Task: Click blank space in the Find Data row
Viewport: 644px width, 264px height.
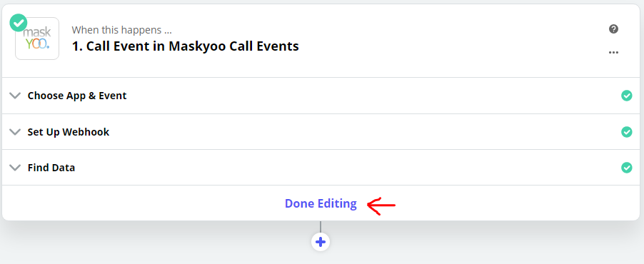Action: pyautogui.click(x=345, y=168)
